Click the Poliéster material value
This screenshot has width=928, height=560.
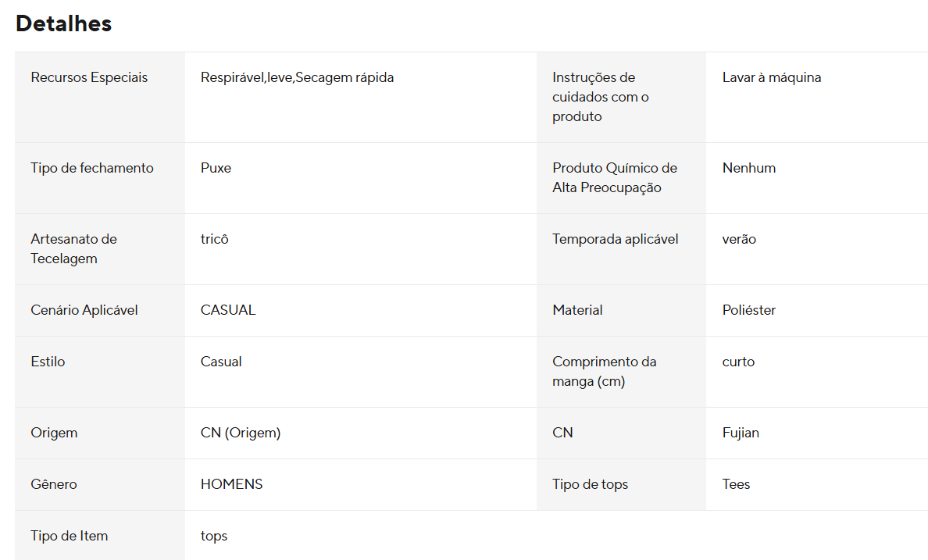[748, 311]
